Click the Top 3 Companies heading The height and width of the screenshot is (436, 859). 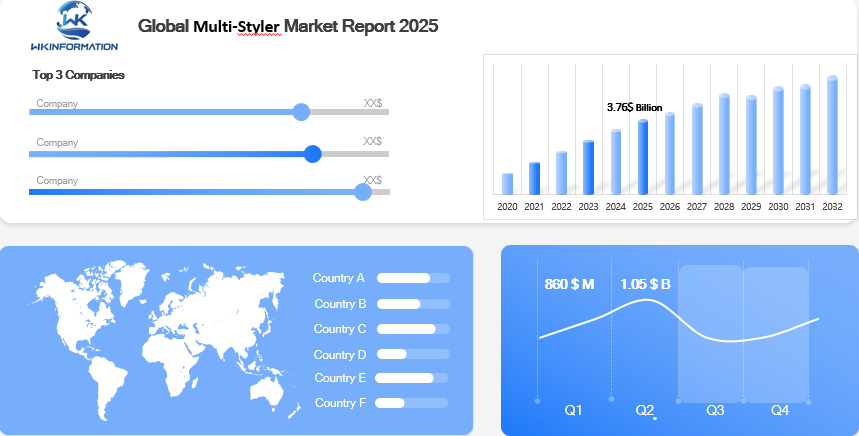point(78,75)
